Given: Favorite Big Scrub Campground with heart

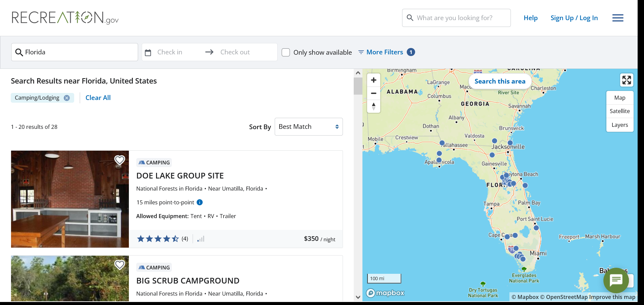Looking at the screenshot, I should (x=119, y=265).
